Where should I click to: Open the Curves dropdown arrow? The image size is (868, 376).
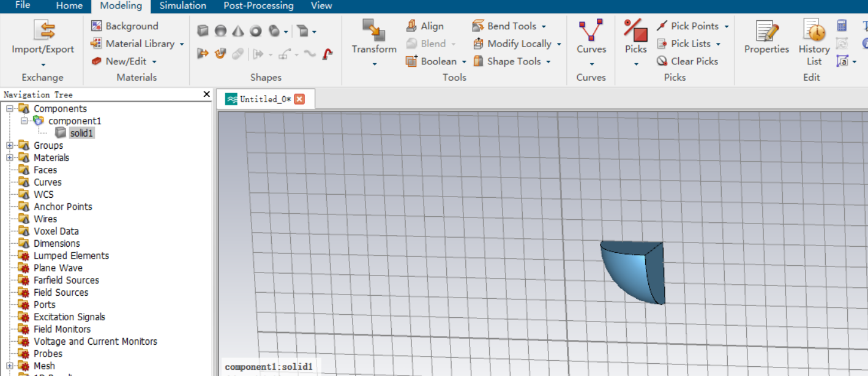[591, 64]
